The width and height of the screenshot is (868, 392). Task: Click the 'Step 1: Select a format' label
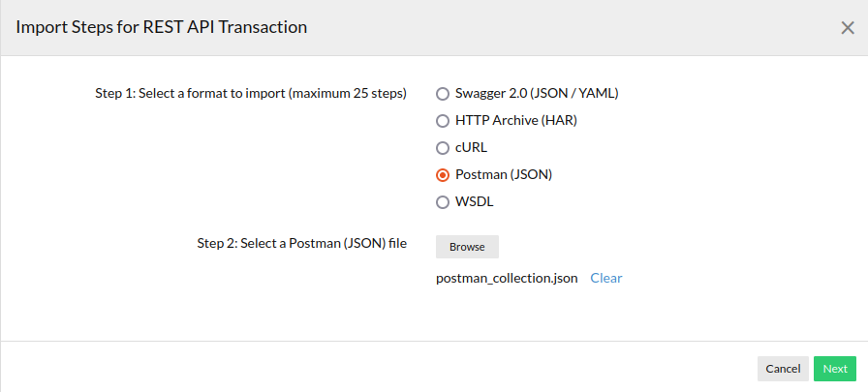(251, 94)
